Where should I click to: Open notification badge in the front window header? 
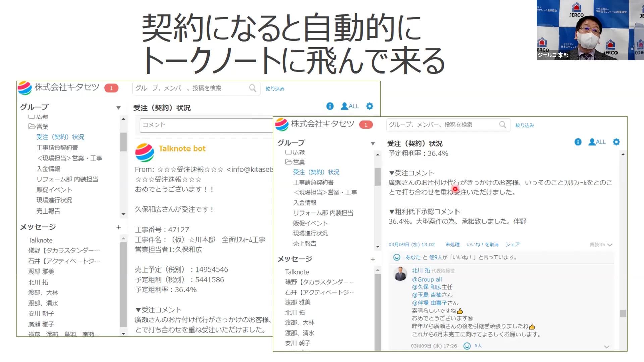click(366, 125)
